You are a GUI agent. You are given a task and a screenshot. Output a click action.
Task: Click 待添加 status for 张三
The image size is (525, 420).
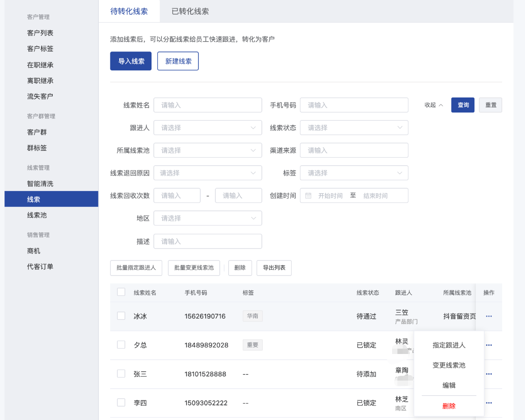pos(366,374)
